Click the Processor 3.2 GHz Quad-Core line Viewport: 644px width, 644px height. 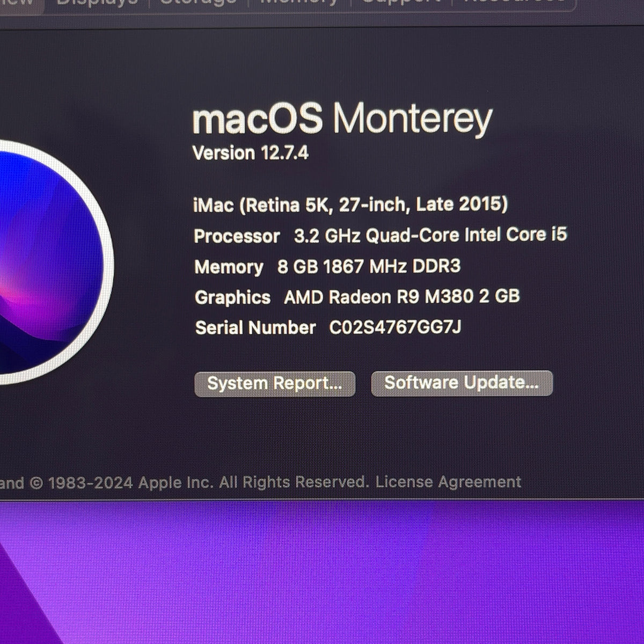[380, 236]
